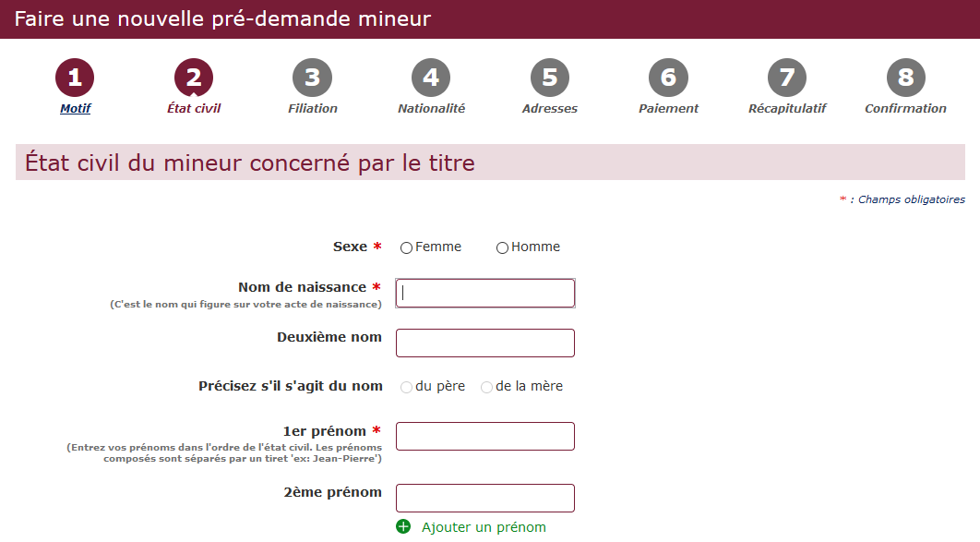
Task: Choose de la mère radio option
Action: coord(486,388)
